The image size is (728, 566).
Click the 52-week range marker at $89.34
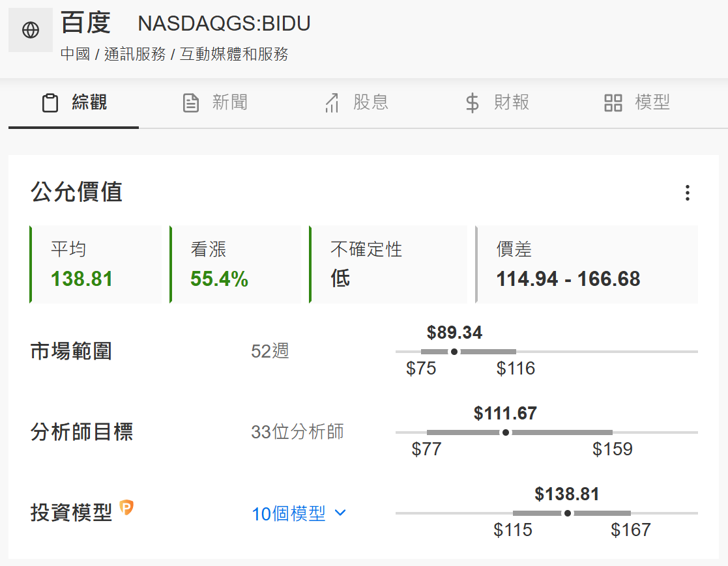coord(454,352)
